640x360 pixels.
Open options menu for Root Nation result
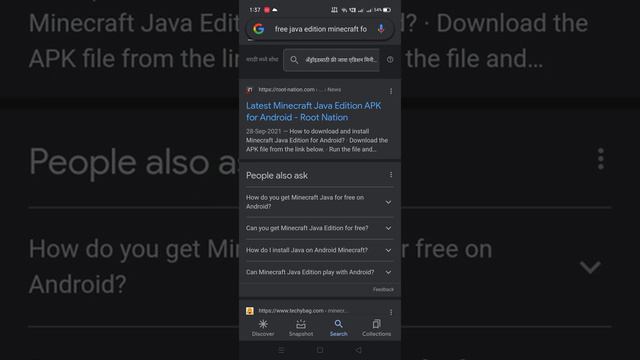point(391,91)
